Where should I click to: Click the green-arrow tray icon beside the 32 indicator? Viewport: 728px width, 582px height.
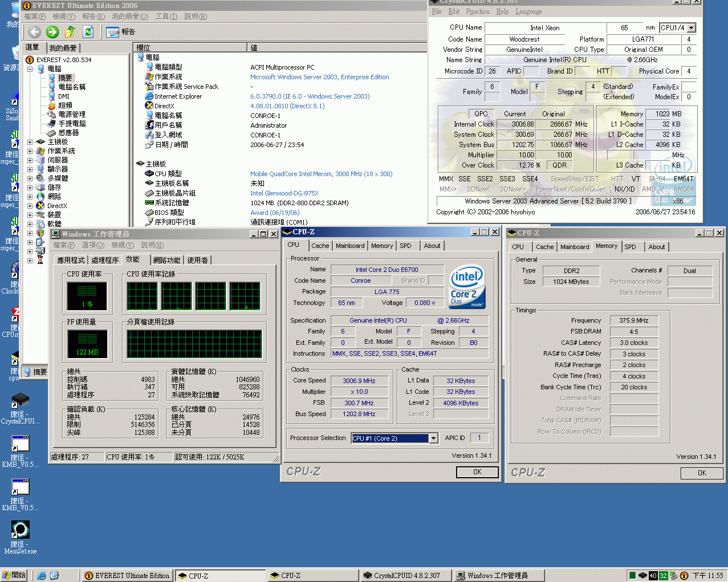[x=673, y=576]
